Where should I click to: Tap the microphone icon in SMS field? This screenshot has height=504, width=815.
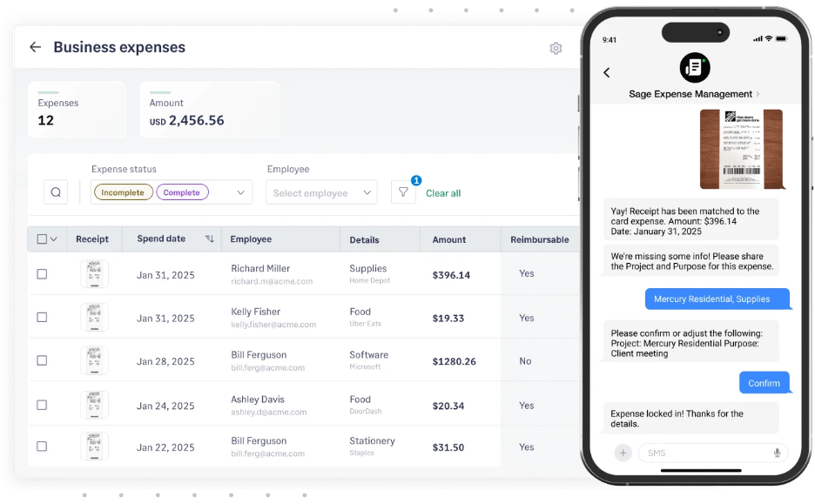[777, 453]
